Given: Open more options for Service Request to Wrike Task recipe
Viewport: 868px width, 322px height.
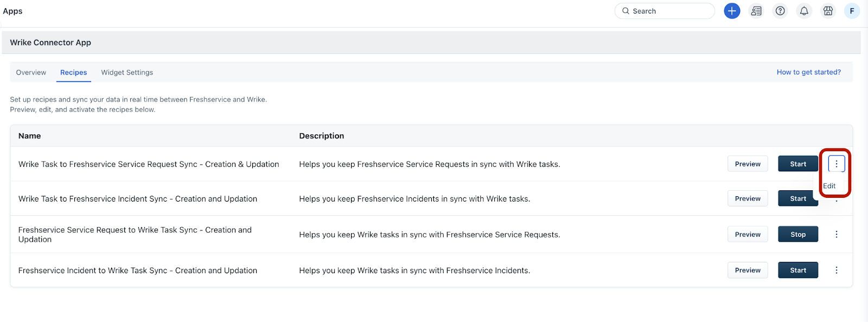Looking at the screenshot, I should (x=837, y=234).
